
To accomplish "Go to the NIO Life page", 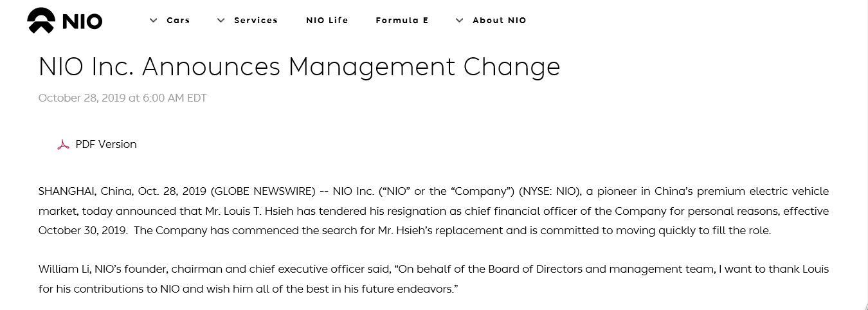I will (327, 21).
